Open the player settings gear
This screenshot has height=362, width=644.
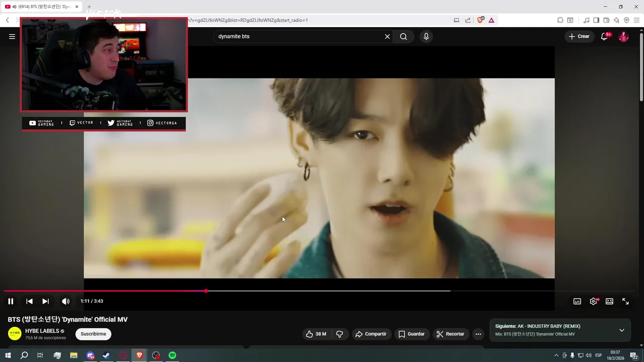pos(593,301)
